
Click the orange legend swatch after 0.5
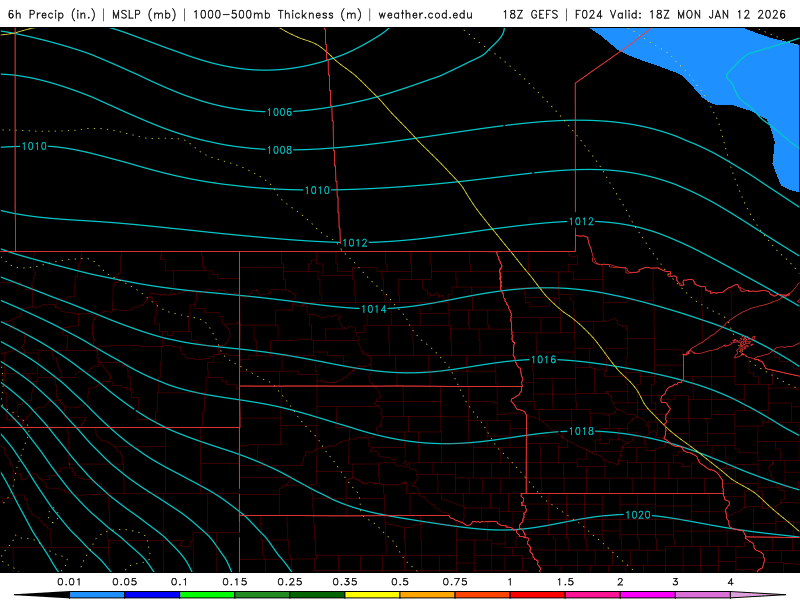428,595
